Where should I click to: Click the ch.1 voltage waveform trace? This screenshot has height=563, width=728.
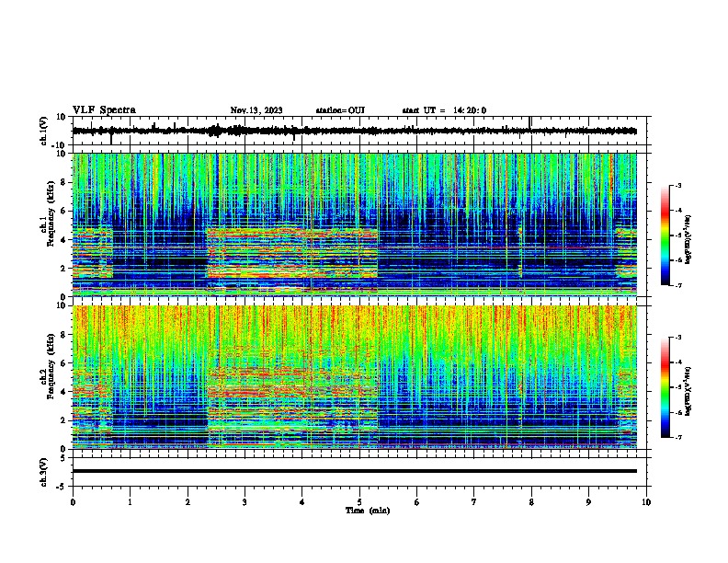[x=355, y=131]
